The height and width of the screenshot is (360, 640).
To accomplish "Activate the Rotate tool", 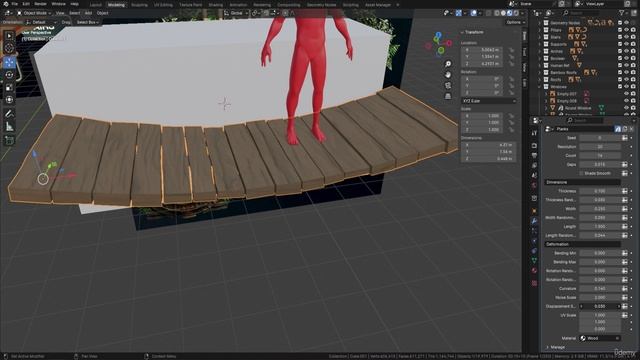I will click(9, 75).
